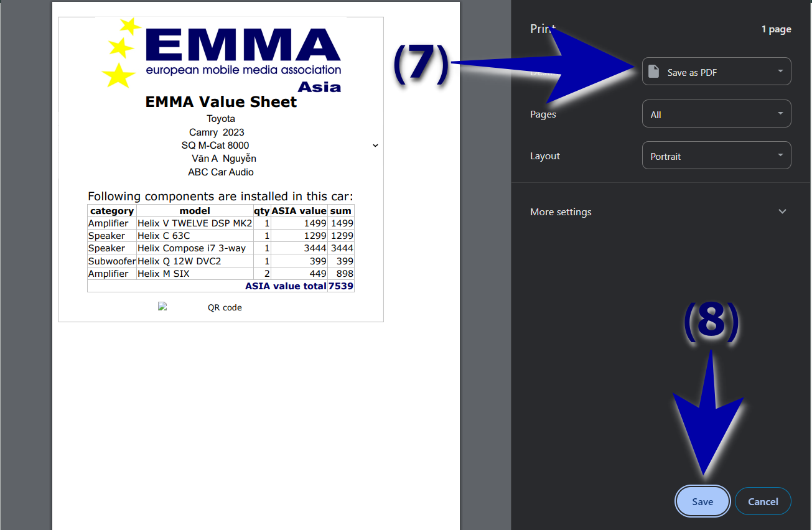Open the Destination dropdown showing Save as PDF
812x530 pixels.
click(716, 72)
